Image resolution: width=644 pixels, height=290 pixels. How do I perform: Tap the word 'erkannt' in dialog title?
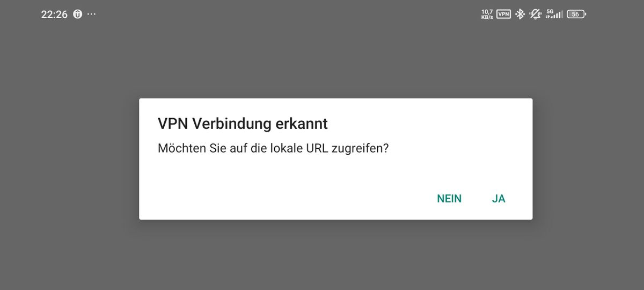coord(301,124)
